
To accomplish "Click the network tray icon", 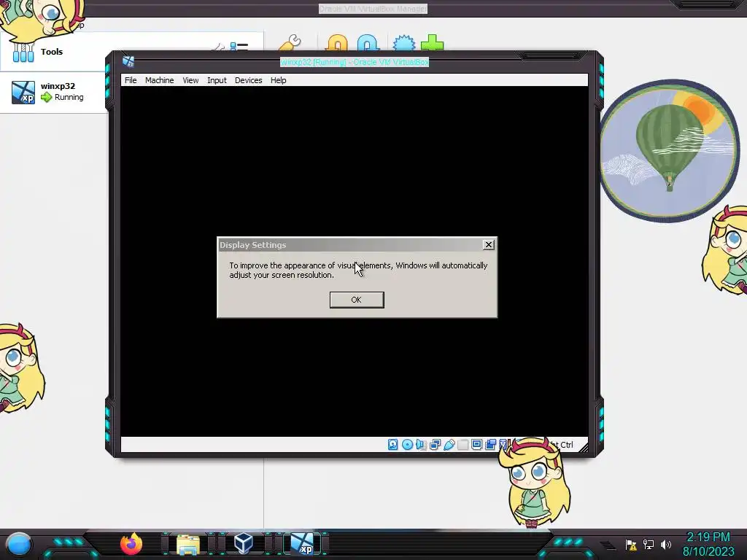I will coord(649,545).
